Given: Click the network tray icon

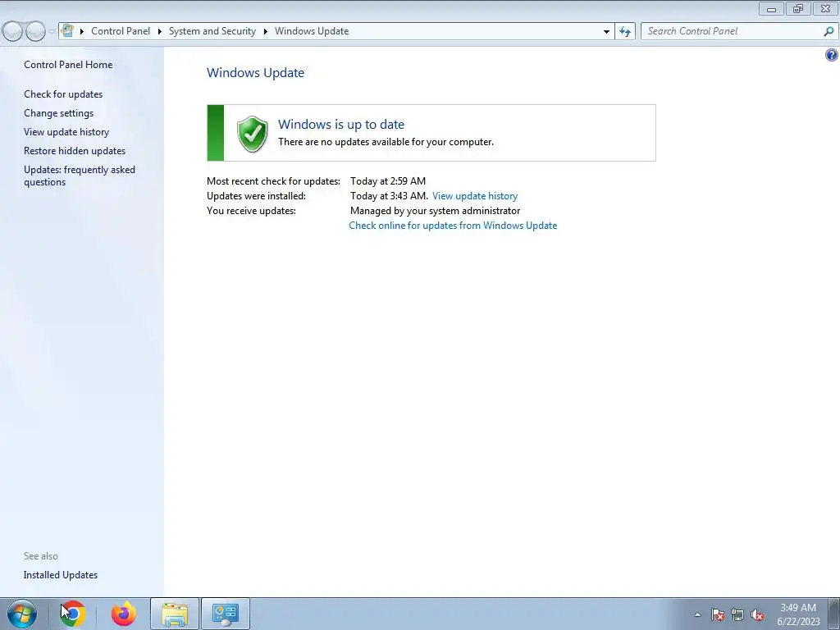Looking at the screenshot, I should click(737, 614).
